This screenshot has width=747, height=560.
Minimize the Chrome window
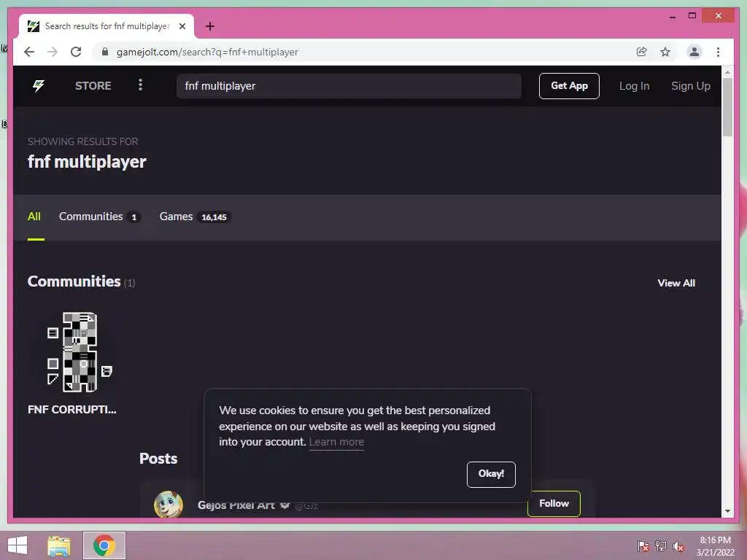(x=672, y=16)
